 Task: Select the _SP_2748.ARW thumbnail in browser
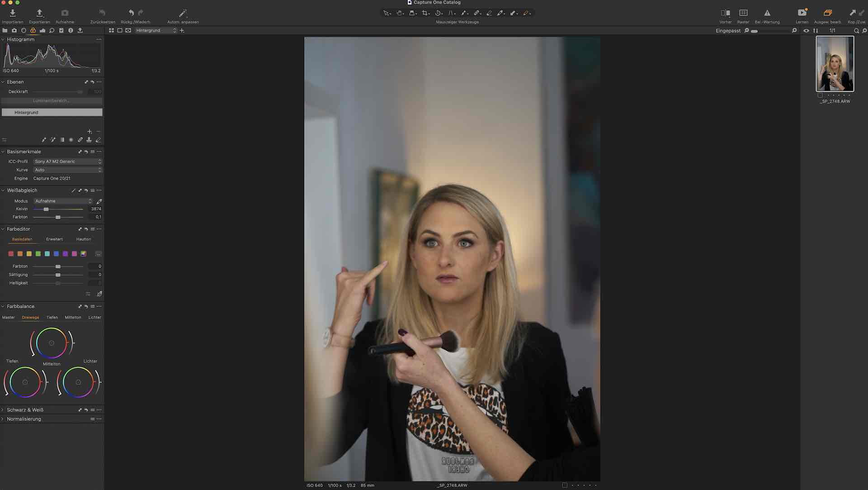(x=835, y=64)
